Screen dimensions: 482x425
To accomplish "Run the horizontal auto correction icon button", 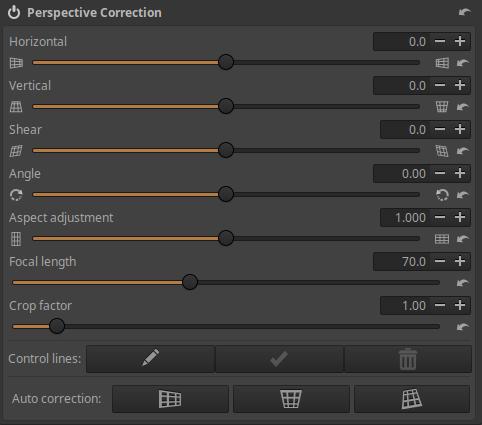I will click(170, 399).
